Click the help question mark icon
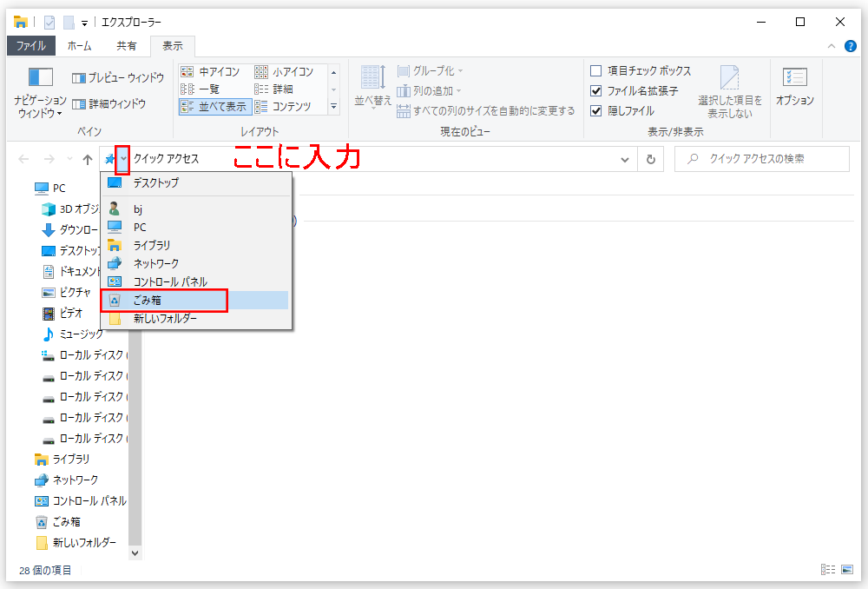 click(x=850, y=46)
